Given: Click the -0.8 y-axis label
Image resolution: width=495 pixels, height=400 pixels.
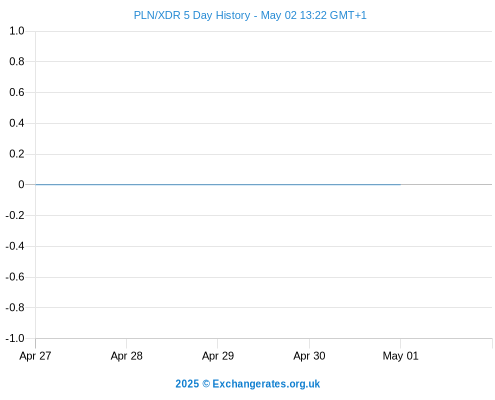Looking at the screenshot, I should coord(15,307).
